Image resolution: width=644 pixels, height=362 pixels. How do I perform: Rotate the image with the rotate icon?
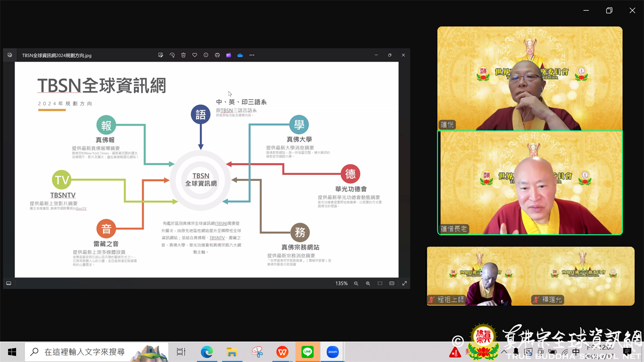[x=172, y=55]
